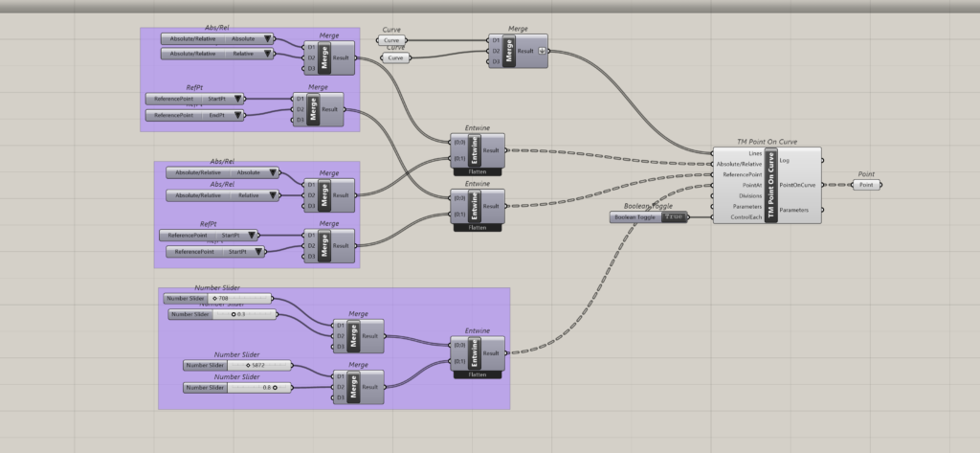The height and width of the screenshot is (453, 980).
Task: Select the TM Point On Curve component
Action: 770,186
